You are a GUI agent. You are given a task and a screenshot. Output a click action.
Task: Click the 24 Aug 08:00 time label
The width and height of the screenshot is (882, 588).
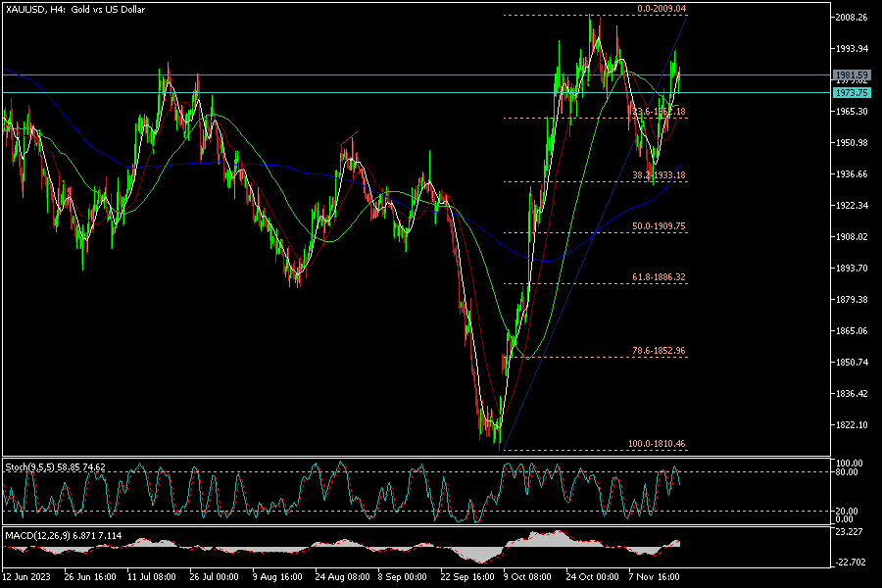point(341,578)
